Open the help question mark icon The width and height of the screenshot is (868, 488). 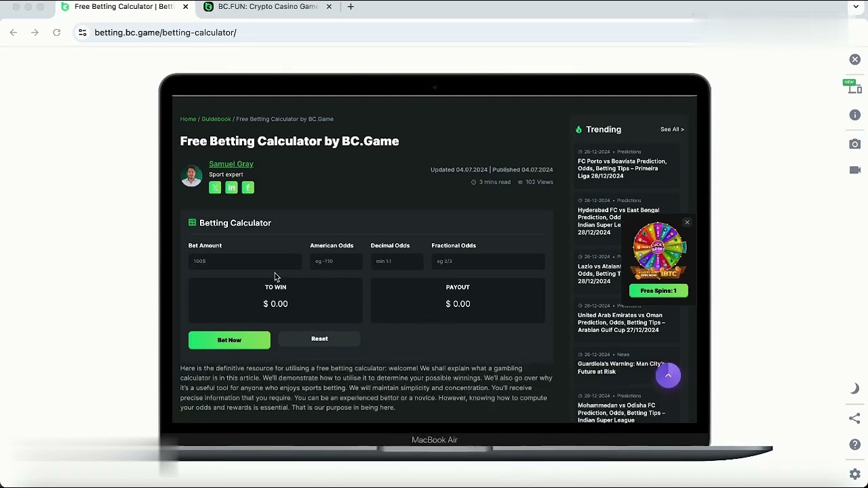point(855,445)
